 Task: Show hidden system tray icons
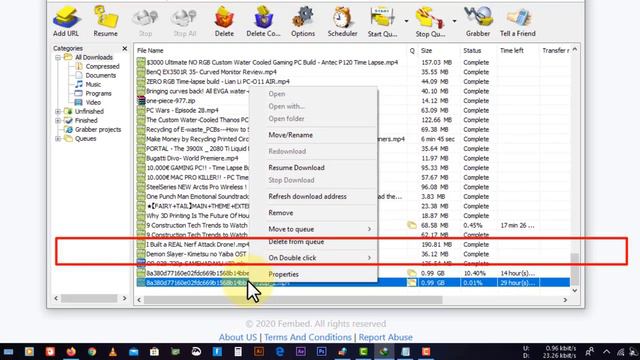tap(607, 351)
